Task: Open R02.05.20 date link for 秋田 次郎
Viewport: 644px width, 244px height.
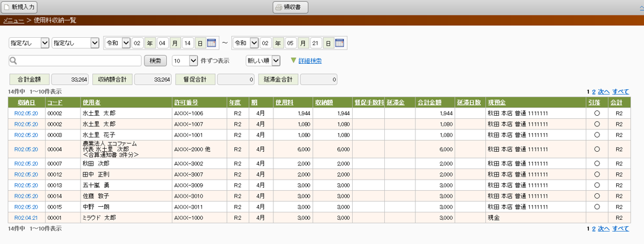Action: tap(26, 163)
